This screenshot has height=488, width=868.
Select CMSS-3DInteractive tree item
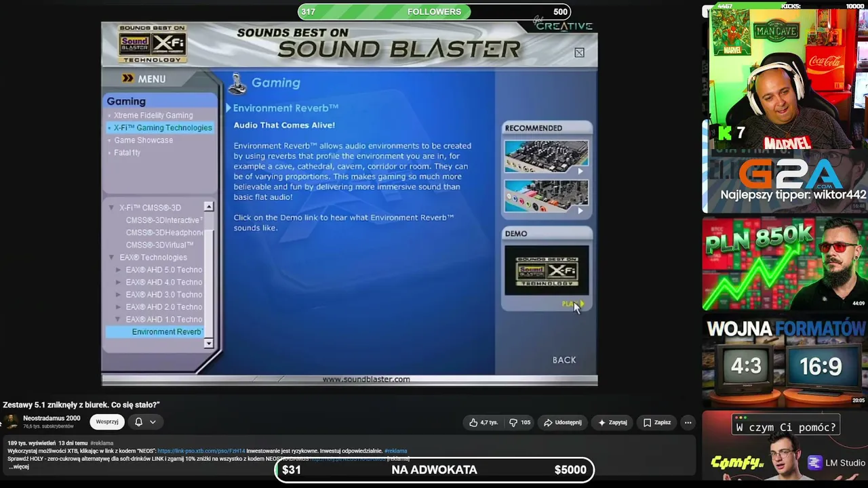click(163, 220)
